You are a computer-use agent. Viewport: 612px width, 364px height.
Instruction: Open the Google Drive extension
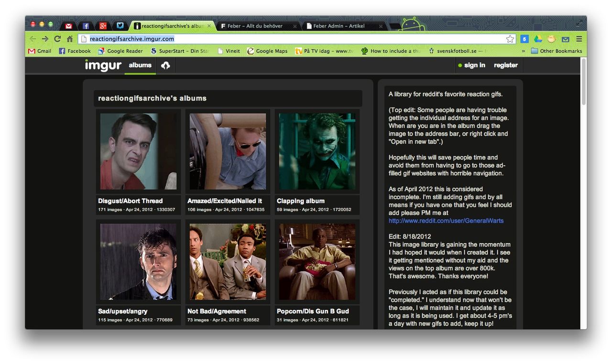[x=538, y=39]
